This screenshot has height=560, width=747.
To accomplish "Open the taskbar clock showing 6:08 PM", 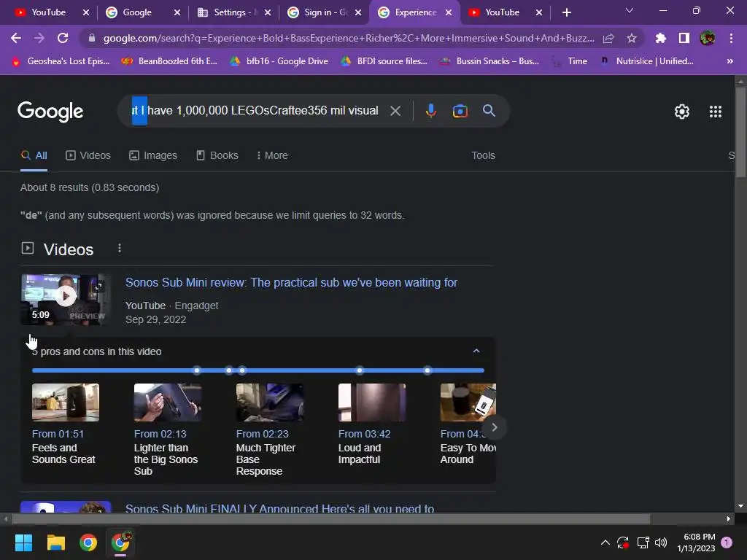I will pos(696,542).
